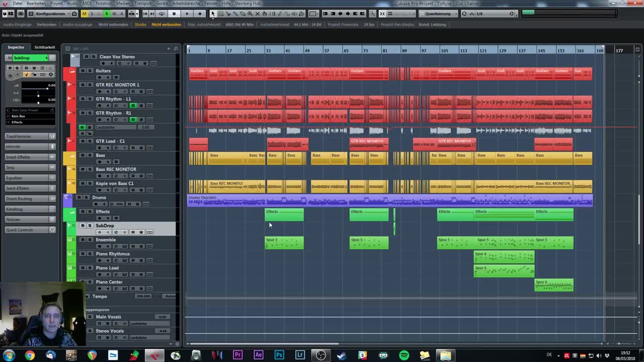Select the Range Selection tool
Viewport: 644px width, 362px height.
point(221,14)
